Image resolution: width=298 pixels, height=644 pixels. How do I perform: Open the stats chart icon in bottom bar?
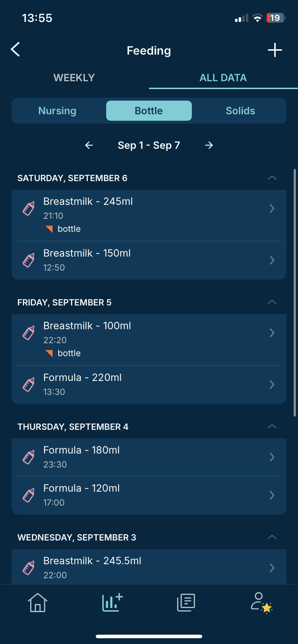[x=113, y=602]
